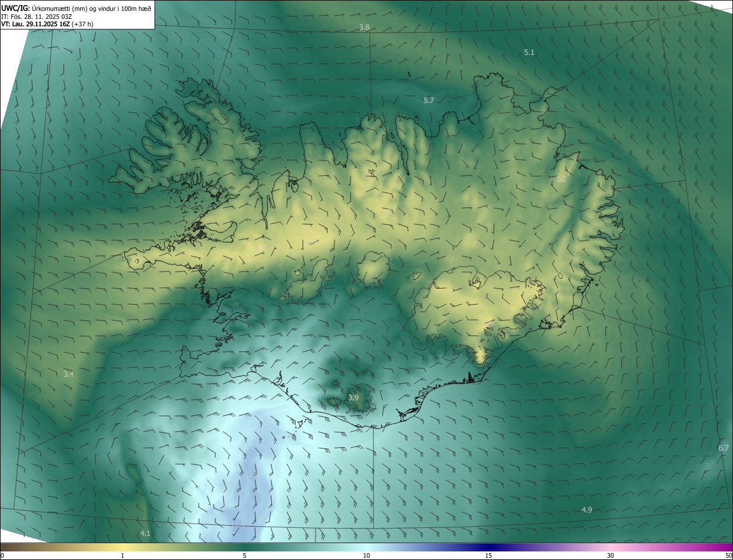Click the 5.1 value label on the map
The height and width of the screenshot is (560, 733).
(529, 52)
